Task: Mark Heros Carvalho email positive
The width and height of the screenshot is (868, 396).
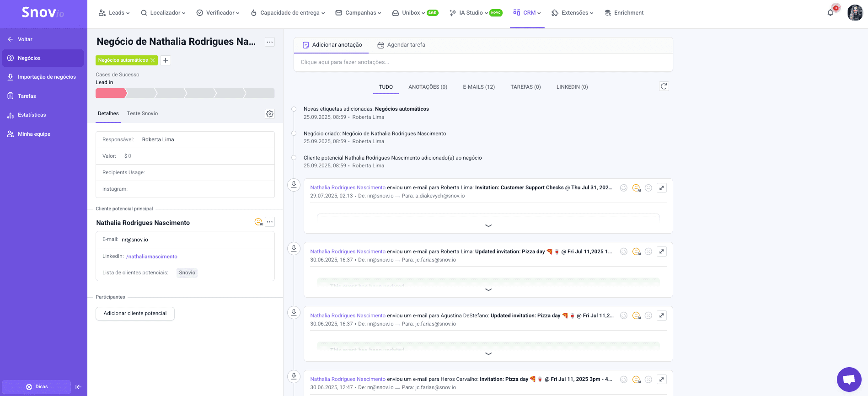Action: [623, 380]
